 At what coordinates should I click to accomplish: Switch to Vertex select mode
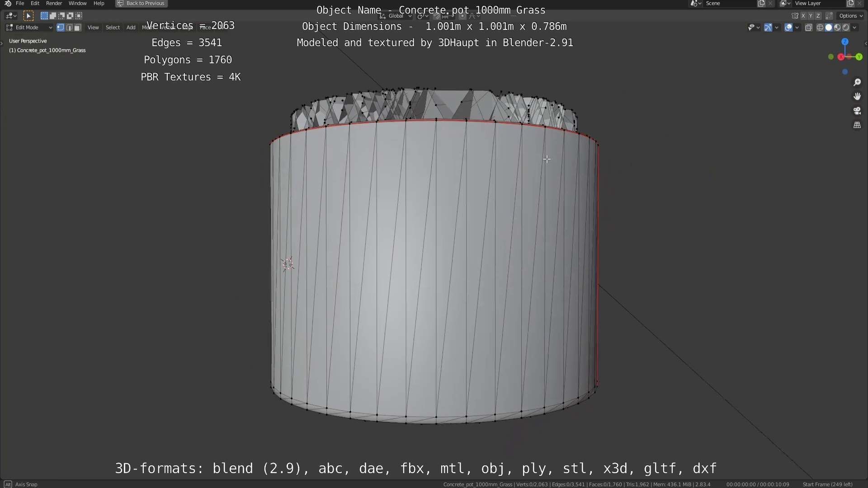pyautogui.click(x=61, y=28)
